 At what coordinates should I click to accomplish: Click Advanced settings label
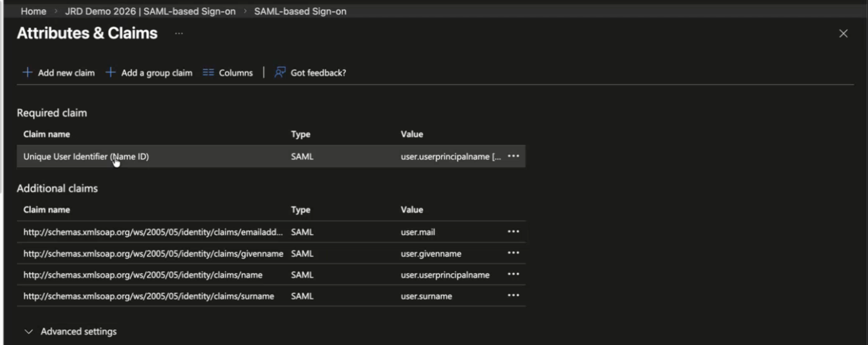[x=79, y=332]
